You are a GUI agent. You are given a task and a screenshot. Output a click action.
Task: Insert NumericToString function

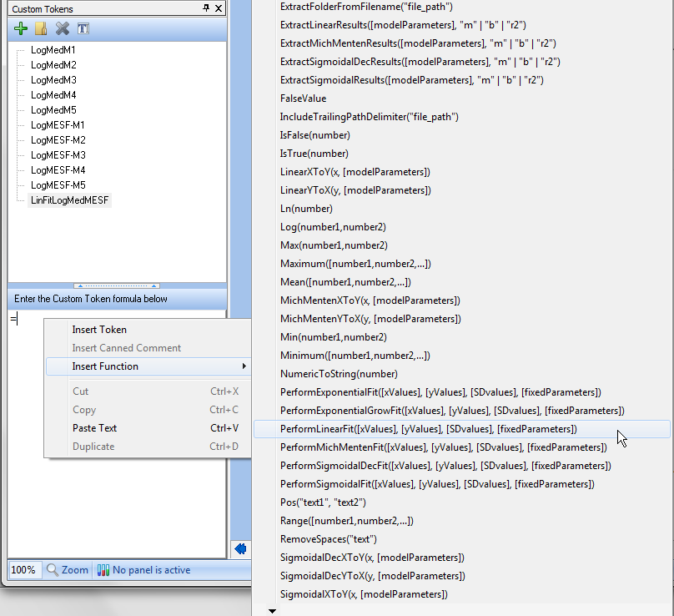[339, 374]
